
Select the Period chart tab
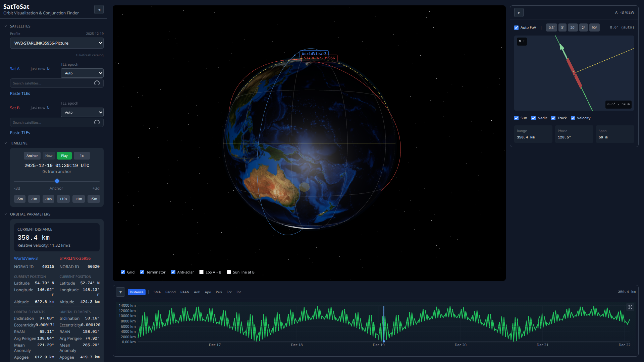point(170,292)
